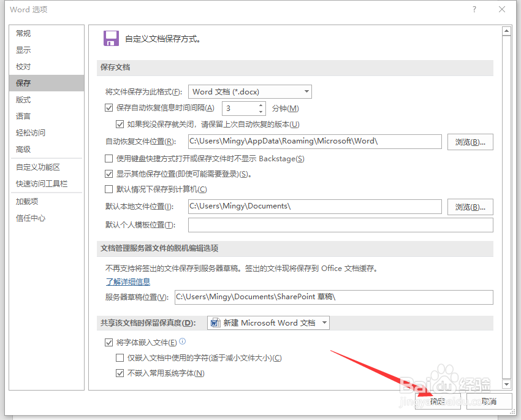Viewport: 521px width, 420px height.
Task: Click the auto-recover minutes value field
Action: coord(240,109)
